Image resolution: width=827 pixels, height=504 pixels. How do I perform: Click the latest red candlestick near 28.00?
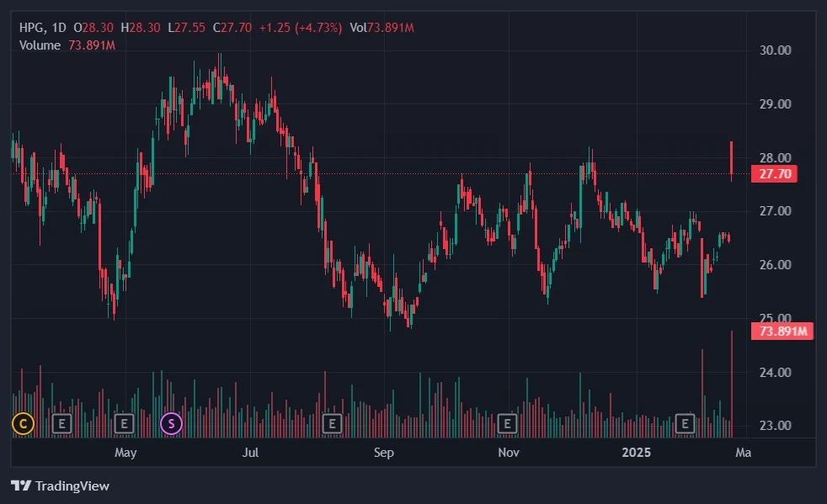(732, 161)
